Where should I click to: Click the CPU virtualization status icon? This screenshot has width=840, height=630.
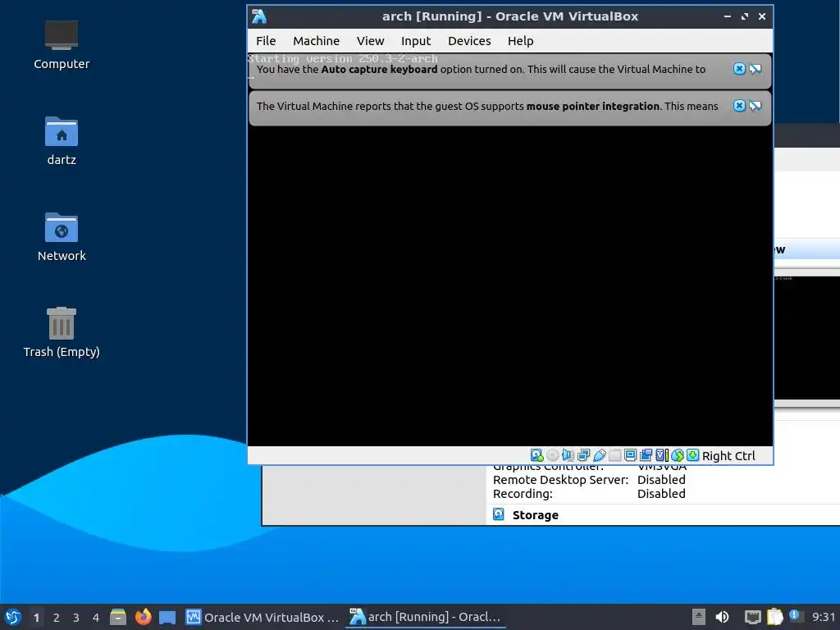[662, 455]
